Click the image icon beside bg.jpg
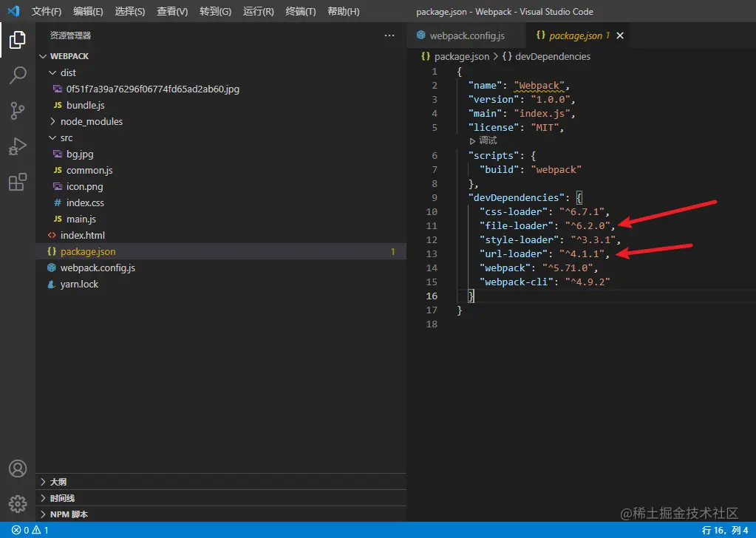 point(58,154)
